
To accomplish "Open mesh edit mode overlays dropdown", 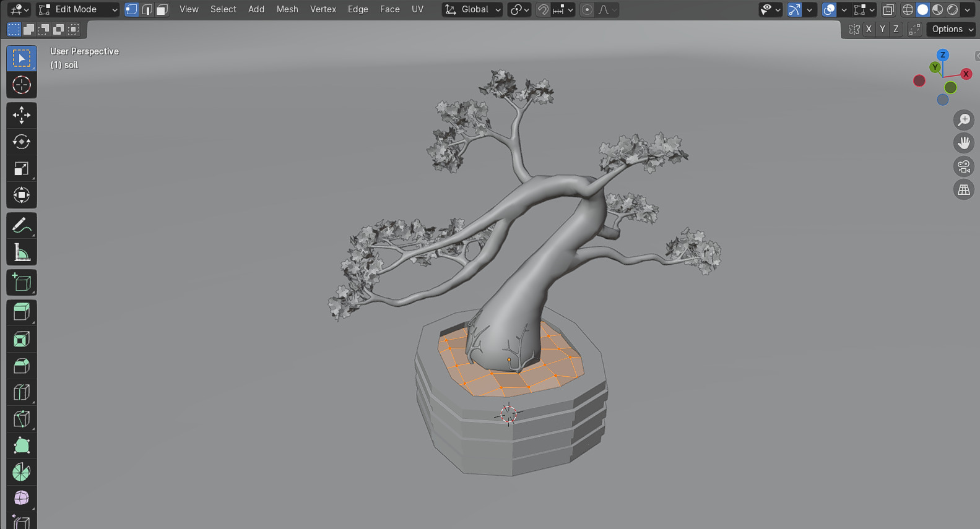I will tap(864, 9).
